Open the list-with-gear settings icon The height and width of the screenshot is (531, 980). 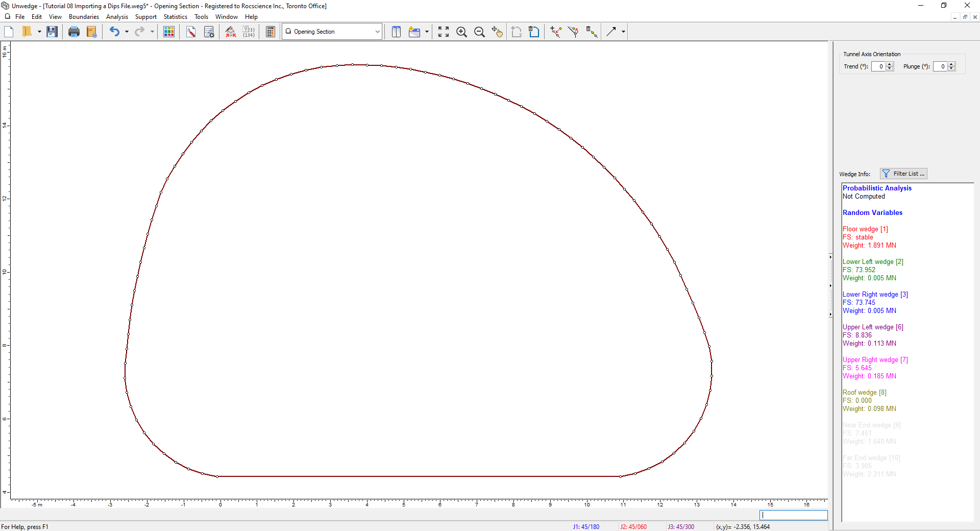(209, 32)
